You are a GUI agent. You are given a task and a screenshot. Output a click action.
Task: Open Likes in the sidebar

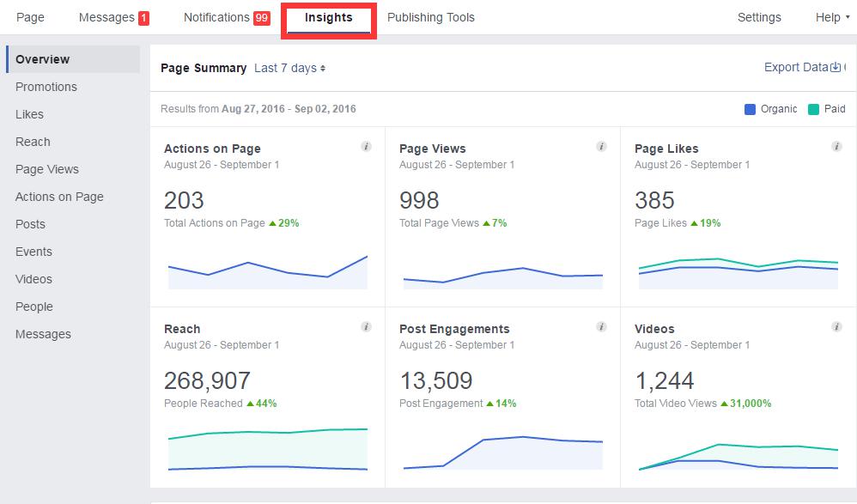pyautogui.click(x=29, y=114)
